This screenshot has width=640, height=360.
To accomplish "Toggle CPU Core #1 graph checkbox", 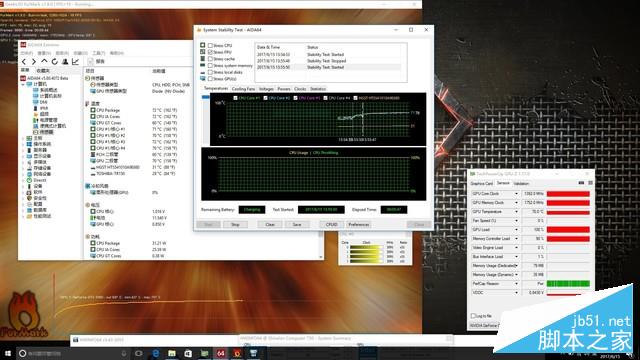I will [236, 98].
